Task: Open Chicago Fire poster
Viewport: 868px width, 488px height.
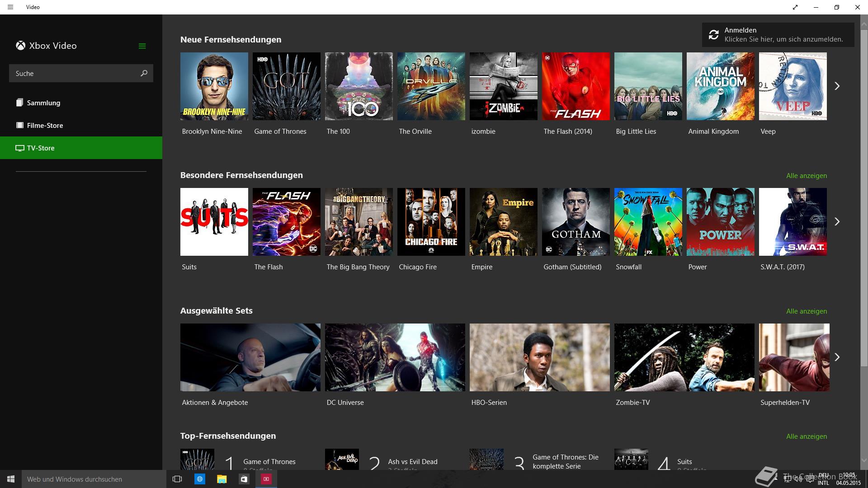Action: (x=431, y=222)
